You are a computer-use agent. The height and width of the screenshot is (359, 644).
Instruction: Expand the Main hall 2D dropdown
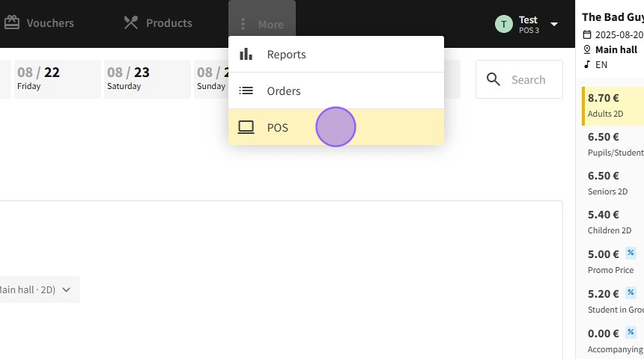67,289
